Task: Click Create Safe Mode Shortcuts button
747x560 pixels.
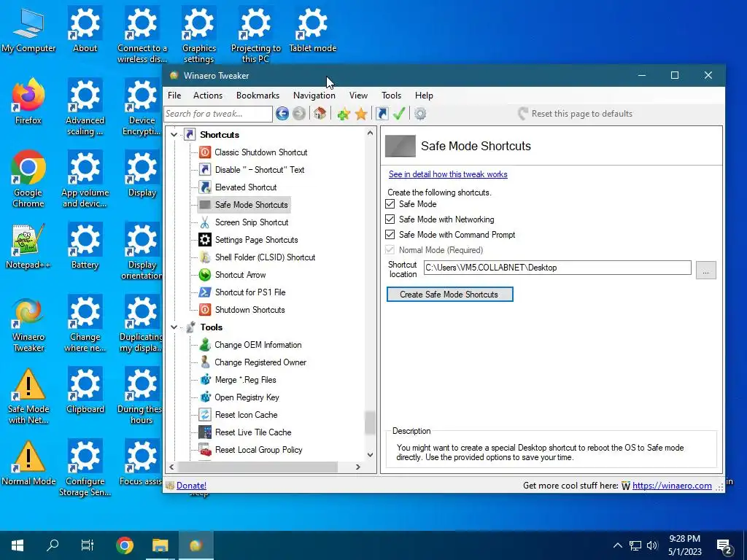Action: 449,295
